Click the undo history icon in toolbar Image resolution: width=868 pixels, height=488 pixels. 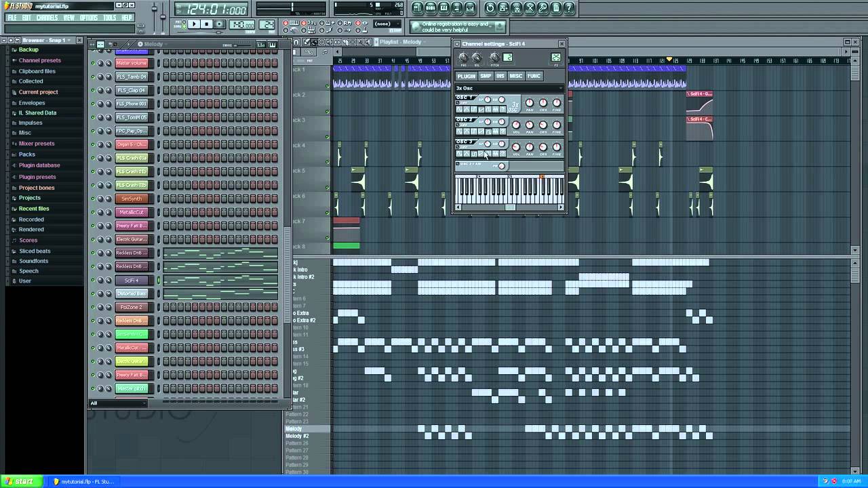(x=490, y=8)
